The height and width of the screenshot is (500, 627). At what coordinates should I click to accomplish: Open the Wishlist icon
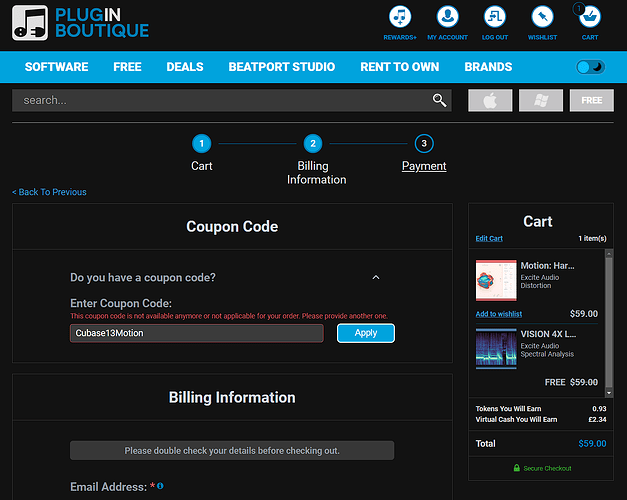pyautogui.click(x=542, y=17)
